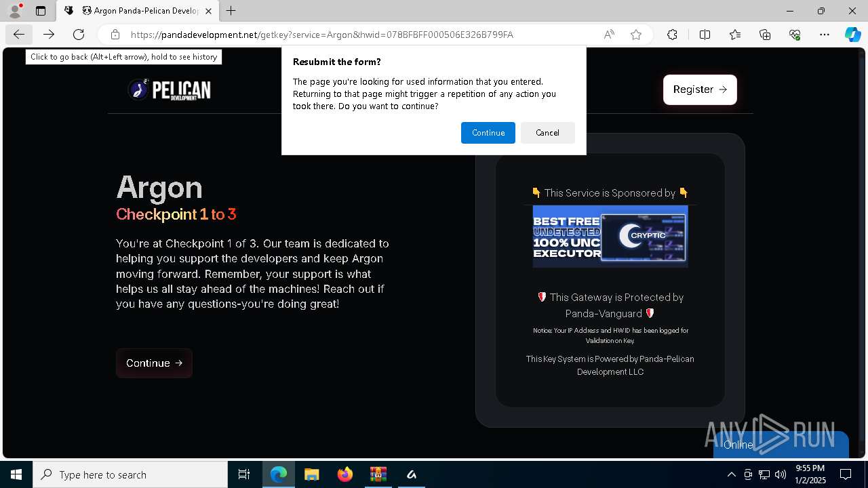This screenshot has width=868, height=488.
Task: Open the Copilot sidebar icon
Action: pos(852,35)
